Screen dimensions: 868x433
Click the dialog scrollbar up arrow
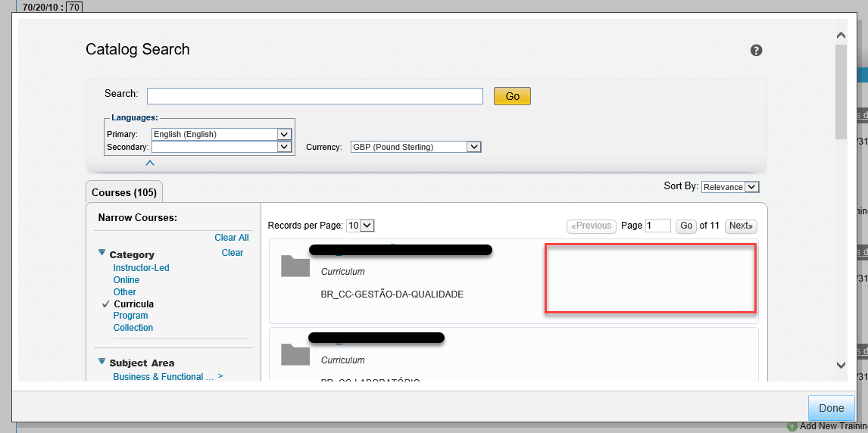[x=841, y=36]
